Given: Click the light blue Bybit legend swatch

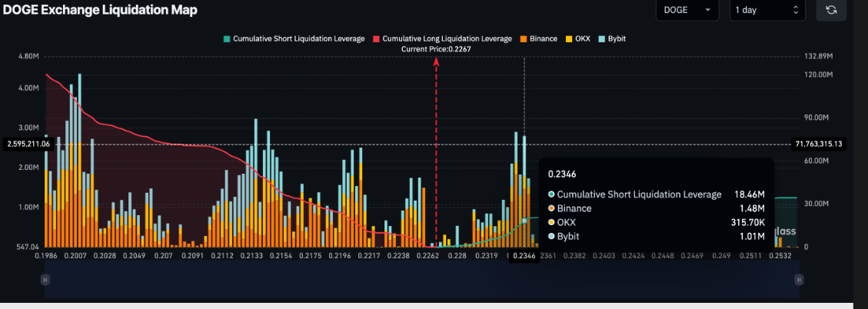Looking at the screenshot, I should tap(602, 38).
